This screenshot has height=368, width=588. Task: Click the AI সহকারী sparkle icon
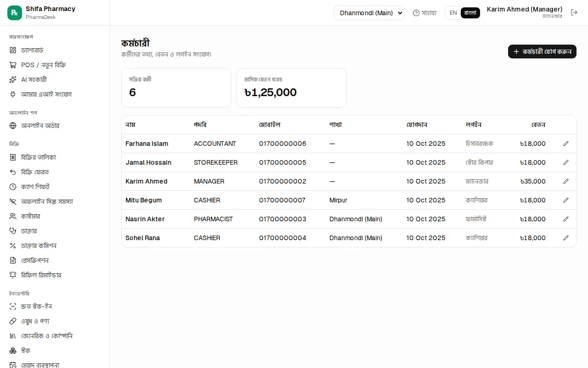pos(13,80)
